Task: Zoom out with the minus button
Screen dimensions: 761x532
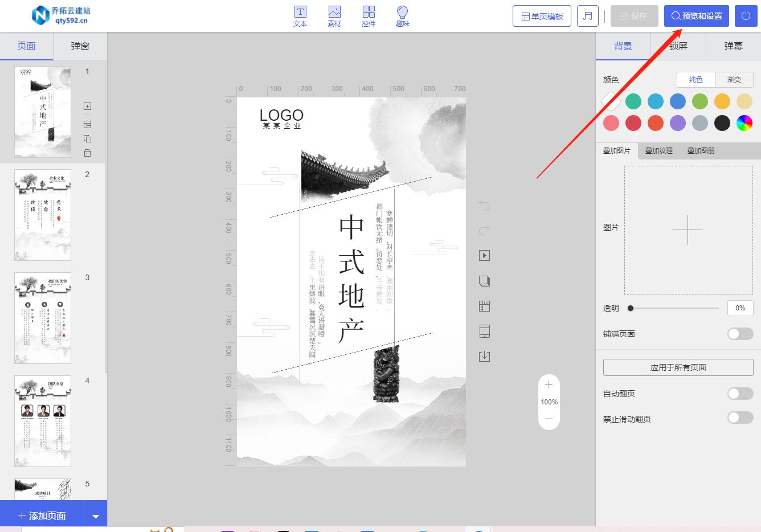Action: coord(549,419)
